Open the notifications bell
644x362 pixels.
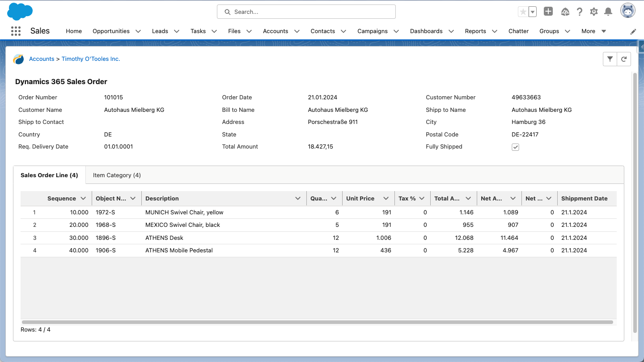[608, 12]
